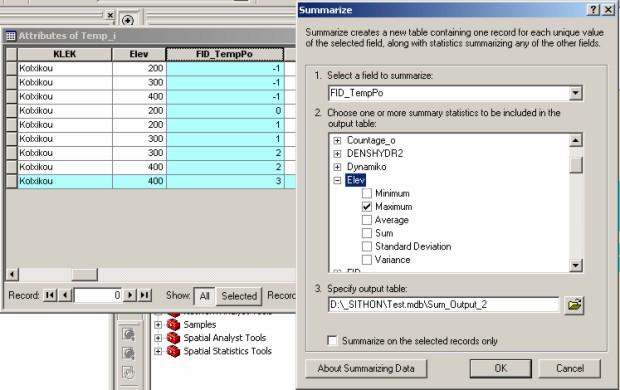Select the Countage_o tree item label

371,140
